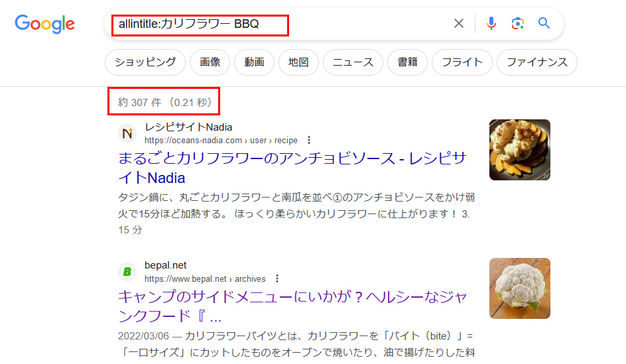Open the 地図 filter tab
The height and width of the screenshot is (364, 626).
(298, 62)
